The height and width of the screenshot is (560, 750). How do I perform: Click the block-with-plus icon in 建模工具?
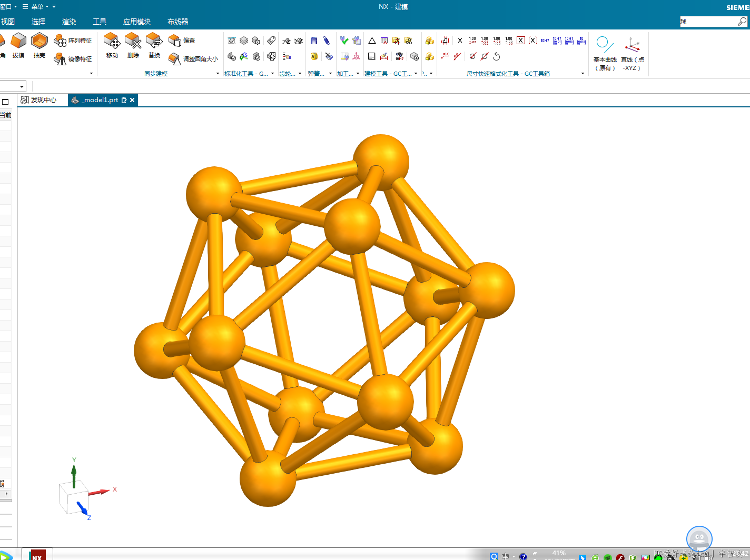[x=415, y=56]
